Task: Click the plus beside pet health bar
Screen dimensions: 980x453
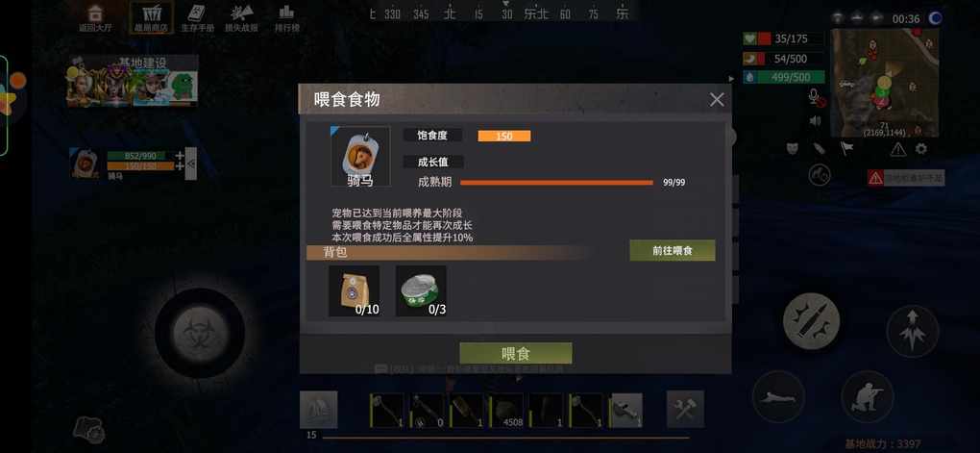Action: [x=180, y=155]
